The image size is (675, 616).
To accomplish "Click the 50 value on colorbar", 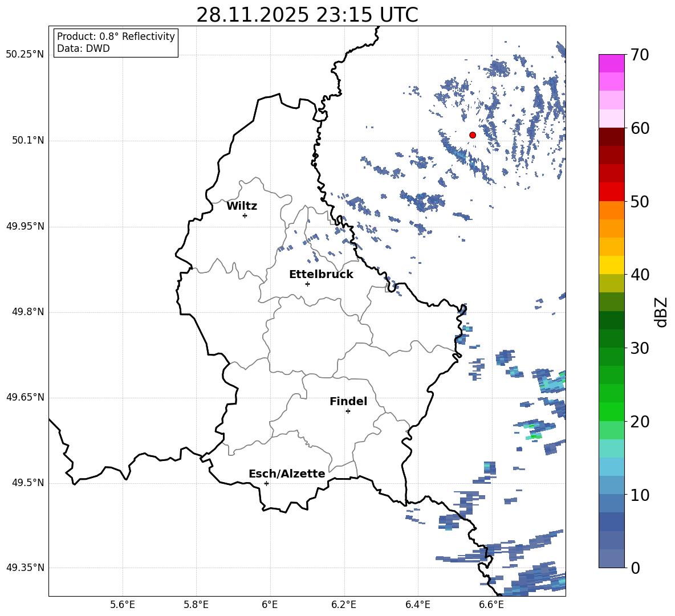I will pos(640,202).
